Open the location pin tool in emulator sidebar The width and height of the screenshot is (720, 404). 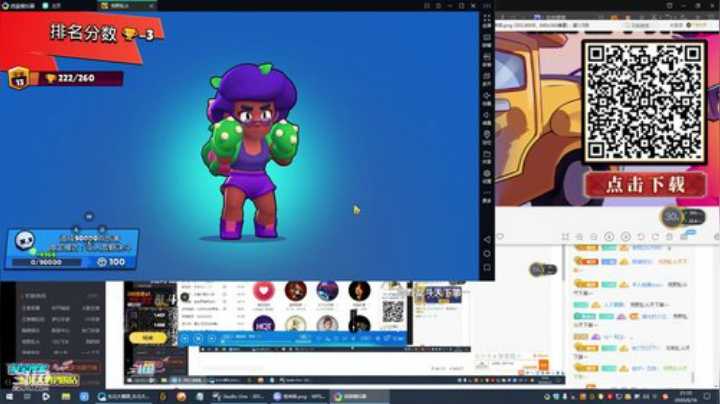point(487,135)
